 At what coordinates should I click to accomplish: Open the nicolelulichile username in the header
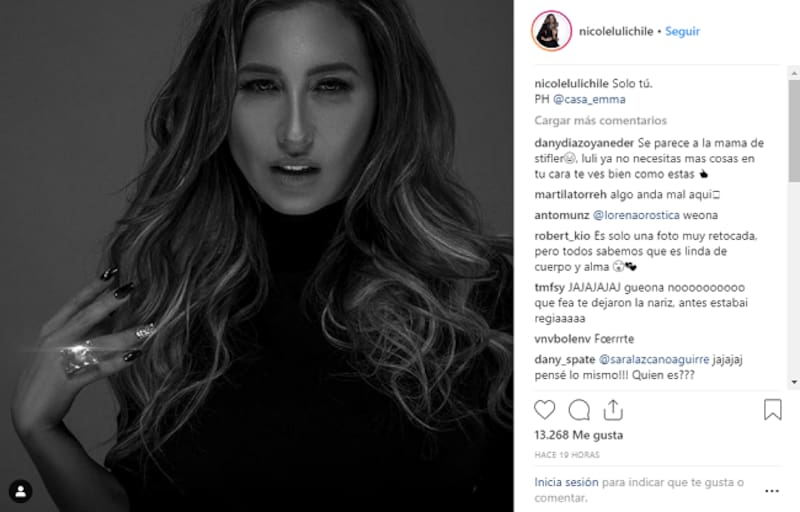(x=616, y=31)
